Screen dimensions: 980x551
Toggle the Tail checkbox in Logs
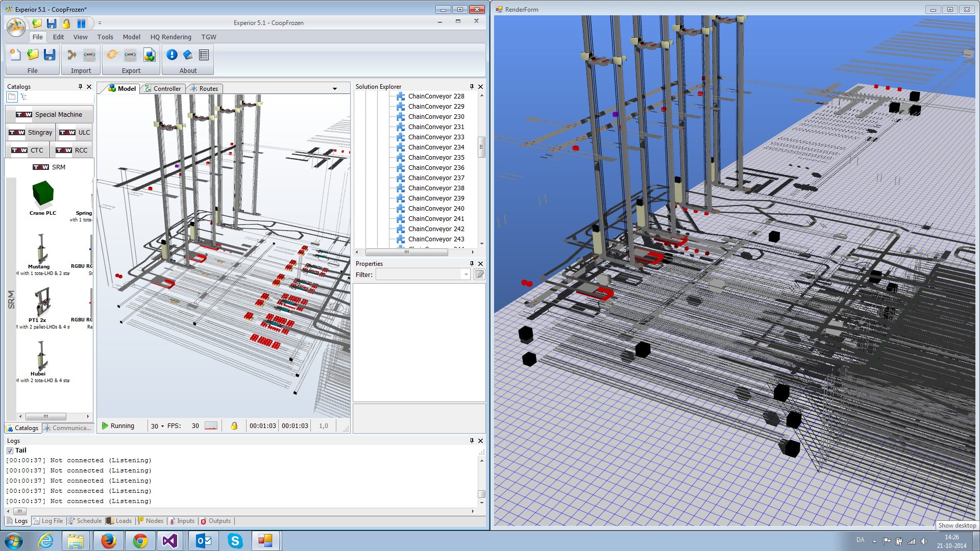tap(10, 450)
